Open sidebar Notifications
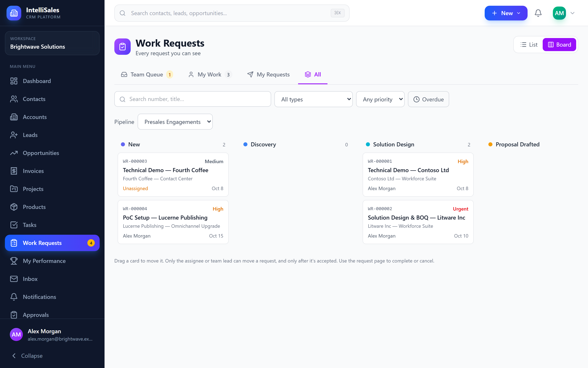The image size is (588, 368). pos(52,297)
